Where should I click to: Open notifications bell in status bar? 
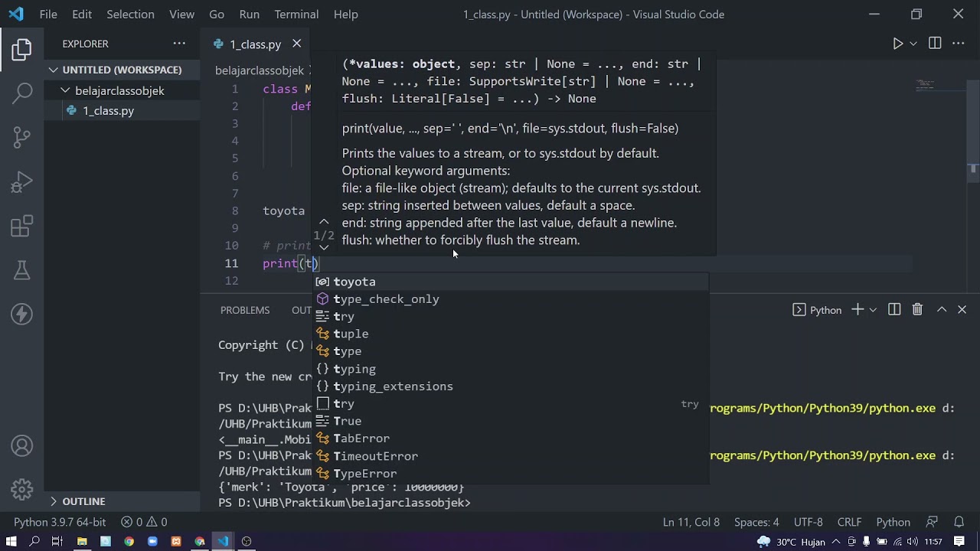coord(959,522)
